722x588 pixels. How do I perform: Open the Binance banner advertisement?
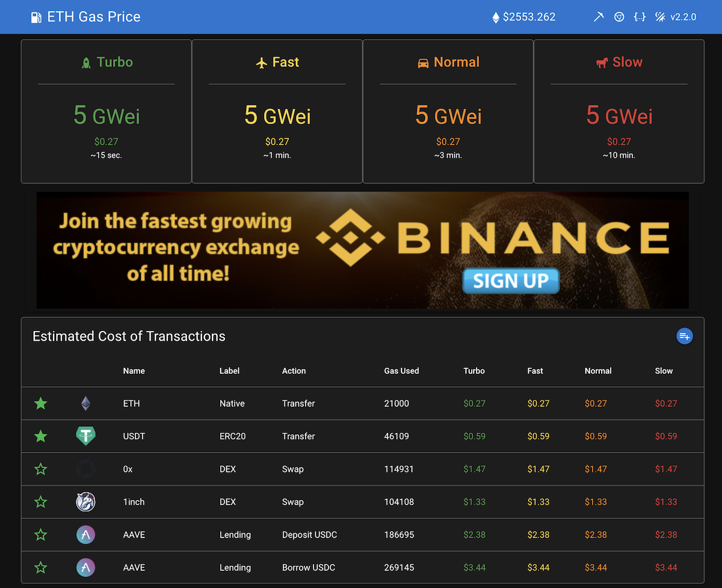(363, 250)
